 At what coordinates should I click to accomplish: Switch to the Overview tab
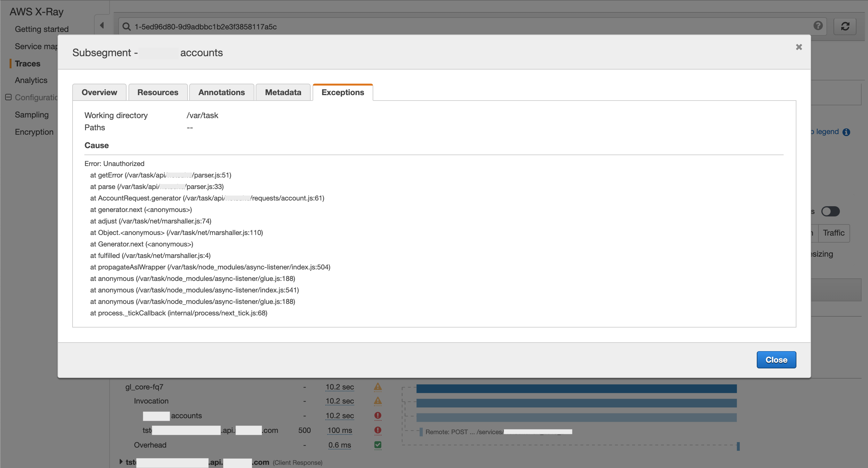pyautogui.click(x=99, y=92)
